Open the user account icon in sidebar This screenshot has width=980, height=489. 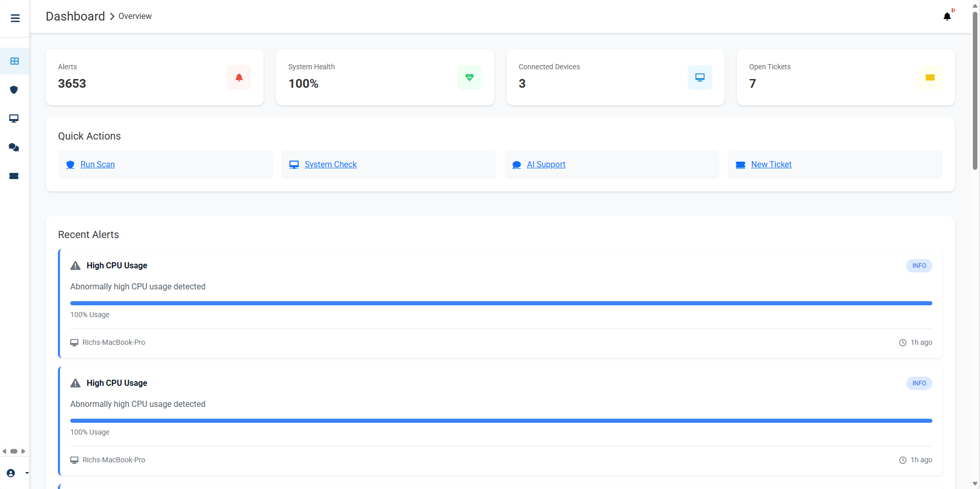[11, 473]
